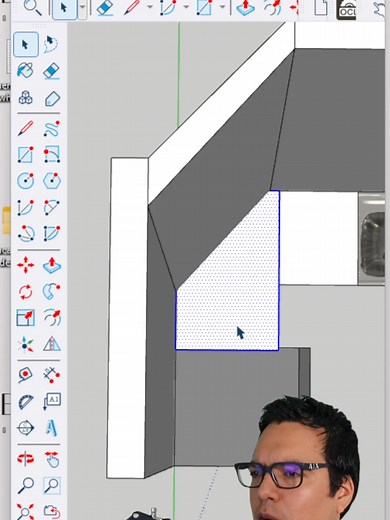Expand the Rectangle tool dropdown arrow
390x520 pixels.
[222, 7]
